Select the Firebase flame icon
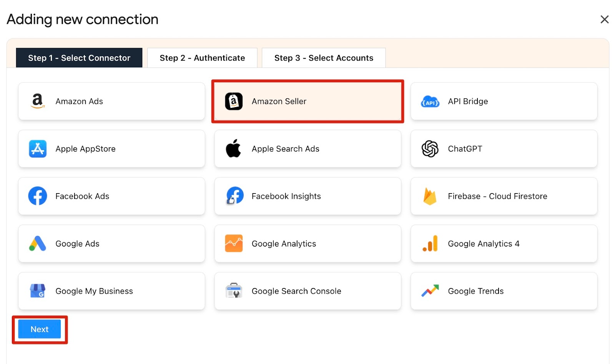This screenshot has height=364, width=615. 429,196
